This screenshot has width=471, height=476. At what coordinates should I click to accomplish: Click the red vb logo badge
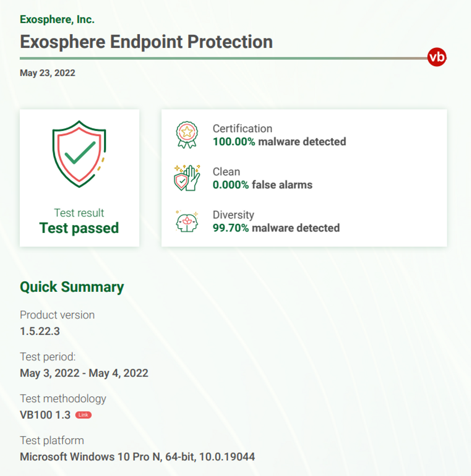pos(437,57)
